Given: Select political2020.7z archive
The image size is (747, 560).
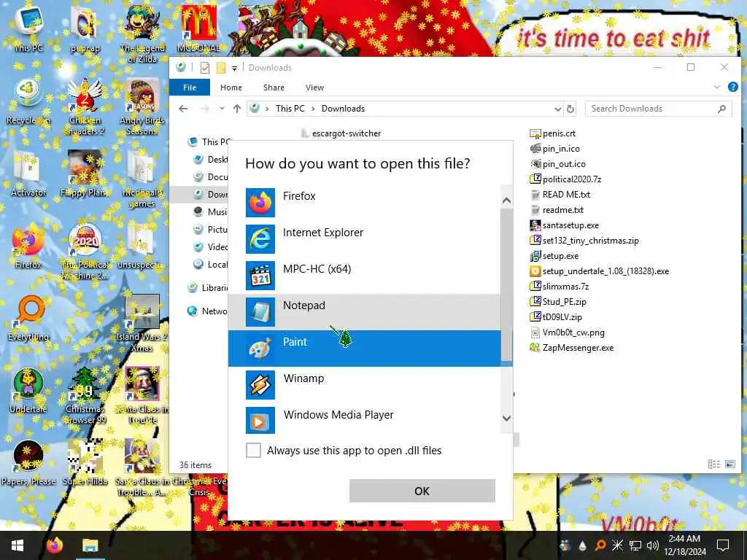Looking at the screenshot, I should point(565,179).
